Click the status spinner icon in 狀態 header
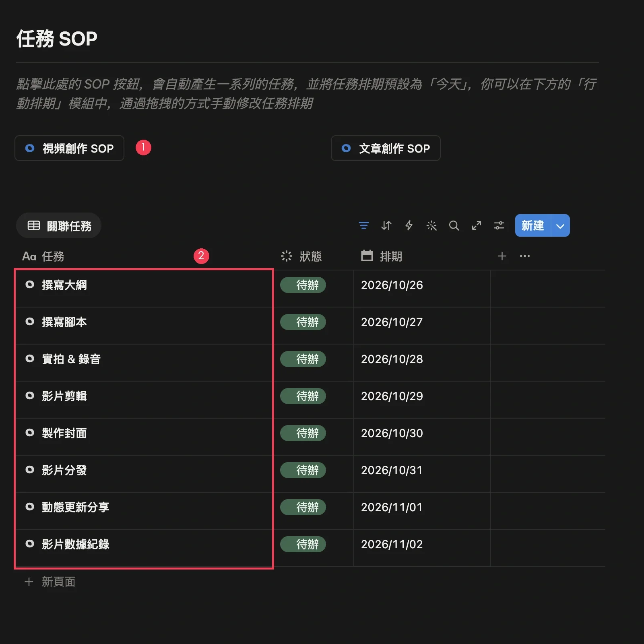644x644 pixels. [x=287, y=256]
